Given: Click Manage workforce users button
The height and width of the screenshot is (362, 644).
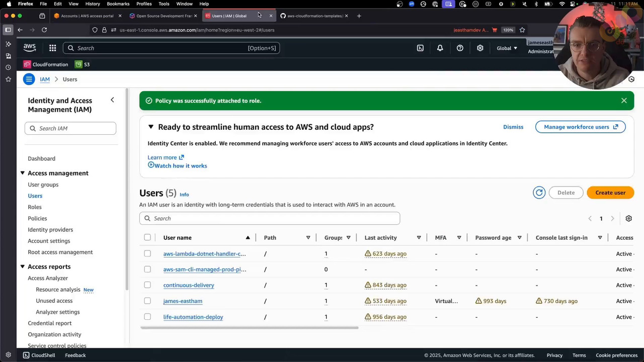Looking at the screenshot, I should (581, 127).
